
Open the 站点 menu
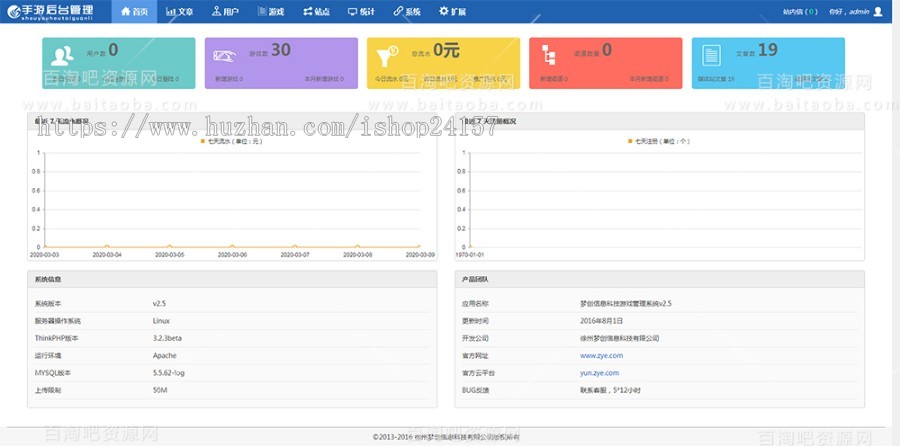(316, 11)
